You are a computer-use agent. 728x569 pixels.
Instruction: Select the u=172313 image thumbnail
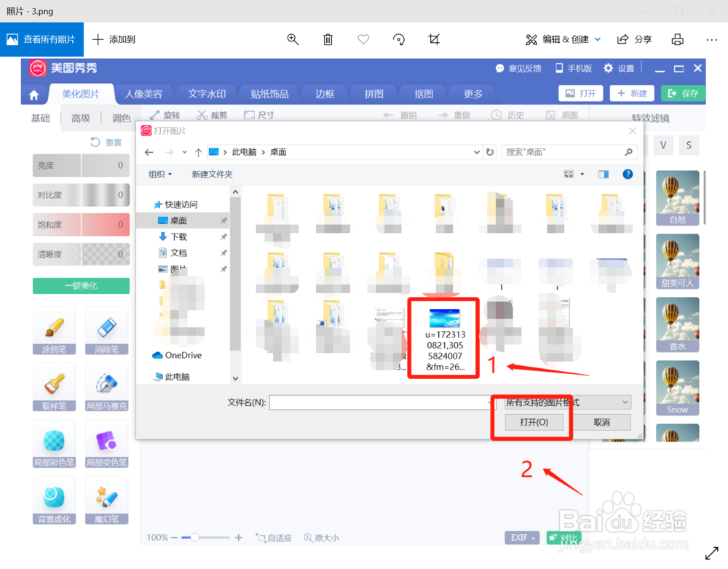point(443,338)
